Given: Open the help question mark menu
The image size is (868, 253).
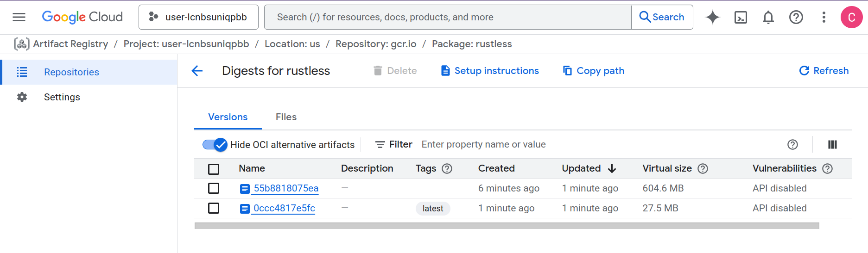Looking at the screenshot, I should [796, 17].
